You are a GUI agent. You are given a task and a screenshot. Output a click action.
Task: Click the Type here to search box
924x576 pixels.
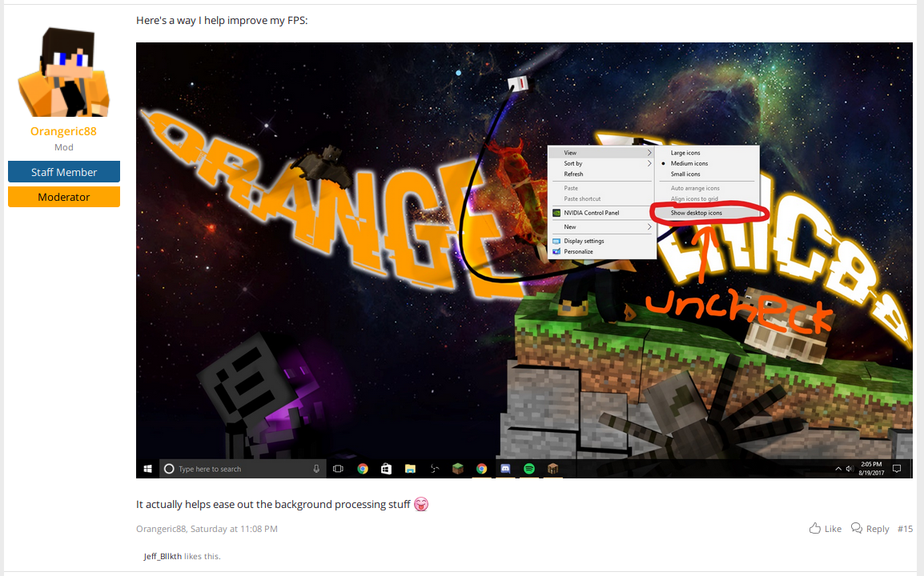click(x=243, y=469)
